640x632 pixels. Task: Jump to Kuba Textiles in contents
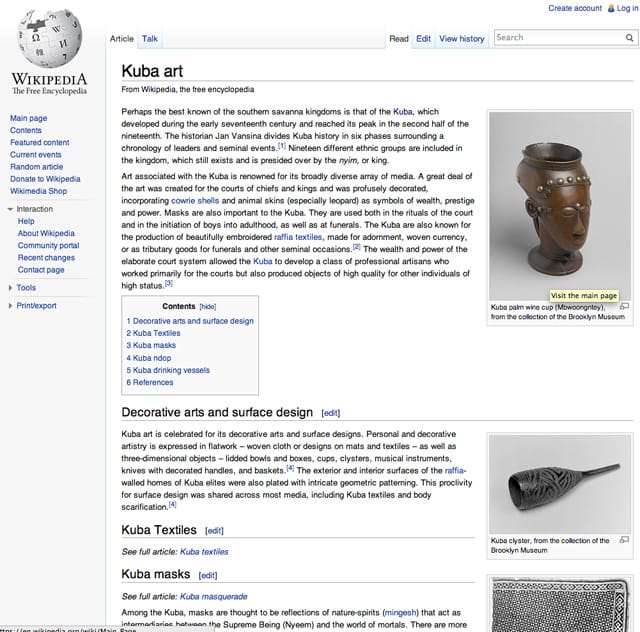153,333
